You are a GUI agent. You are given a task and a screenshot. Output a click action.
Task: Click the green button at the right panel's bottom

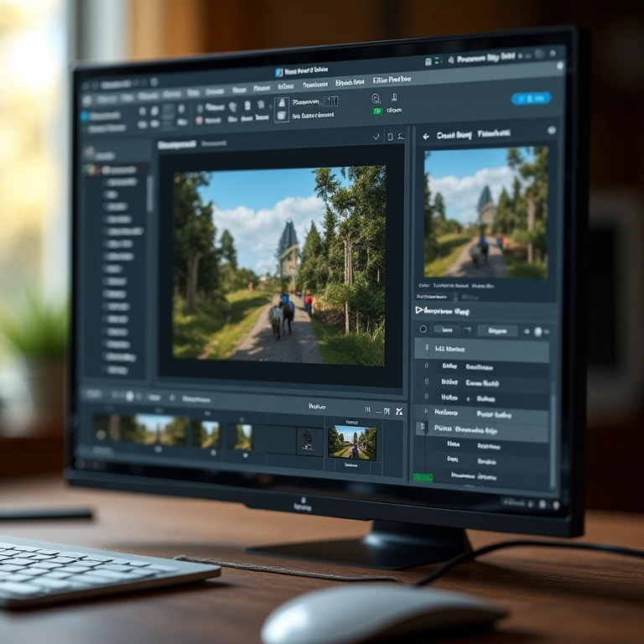[423, 477]
